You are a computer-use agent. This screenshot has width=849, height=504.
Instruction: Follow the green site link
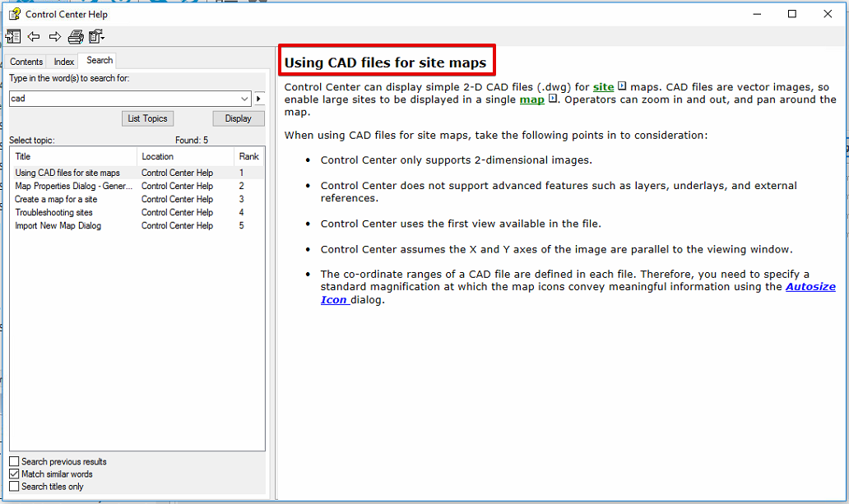point(603,86)
